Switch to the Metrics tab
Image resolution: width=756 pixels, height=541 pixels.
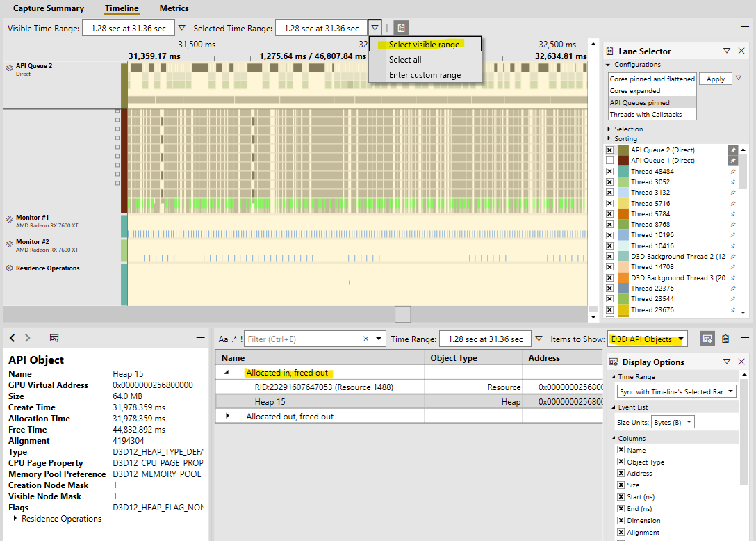click(x=174, y=8)
